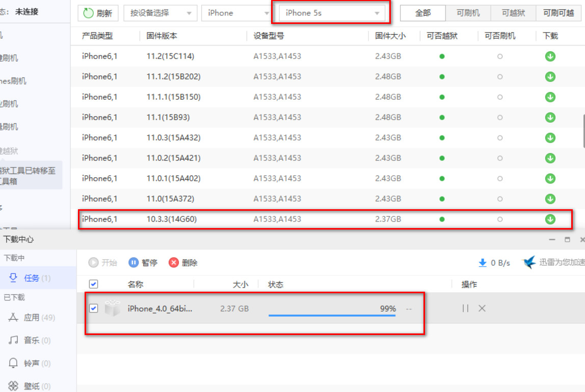Download firmware 11.1.1(15B150)
Viewport: 585px width, 392px height.
[550, 97]
